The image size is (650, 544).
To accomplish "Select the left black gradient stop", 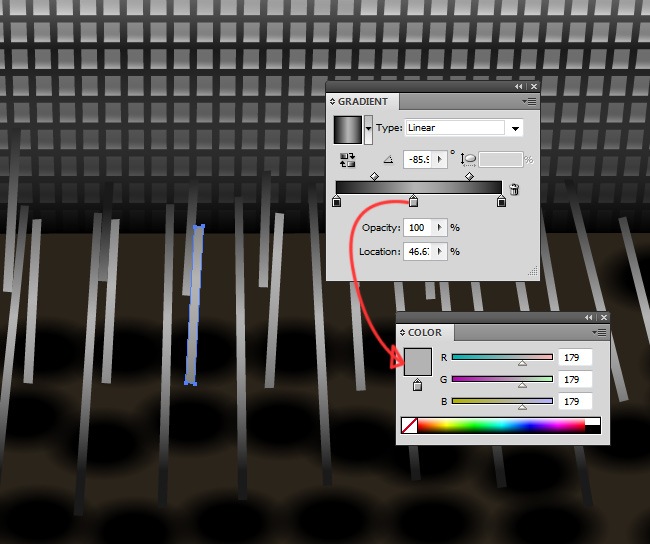I will (337, 202).
